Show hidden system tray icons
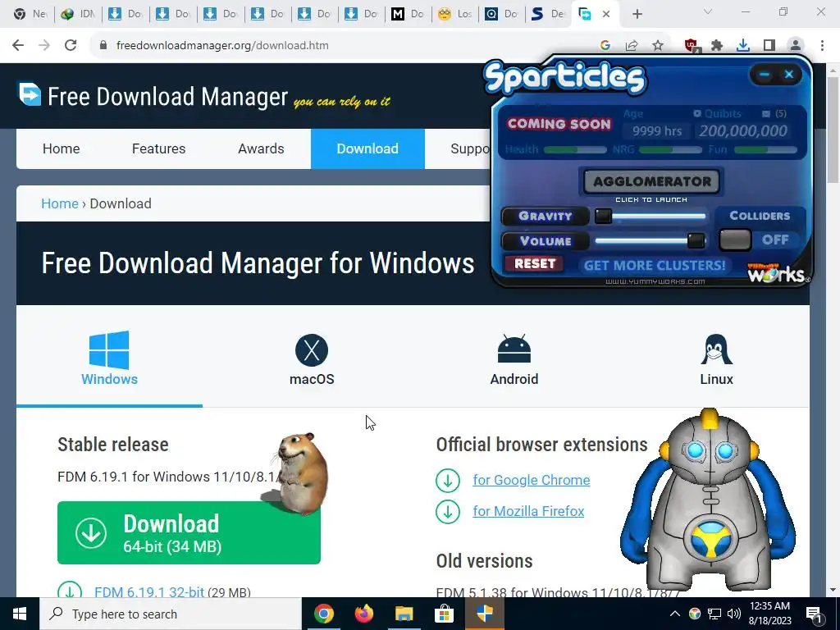 click(675, 614)
